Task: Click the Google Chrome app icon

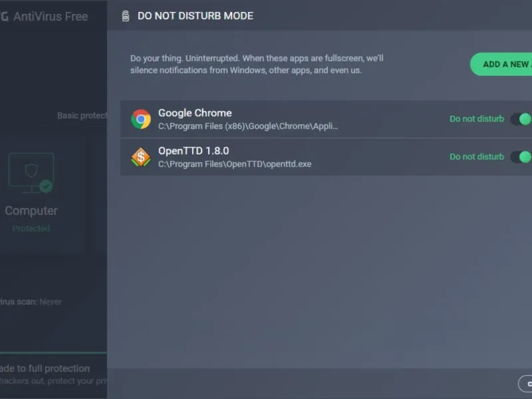Action: [141, 119]
